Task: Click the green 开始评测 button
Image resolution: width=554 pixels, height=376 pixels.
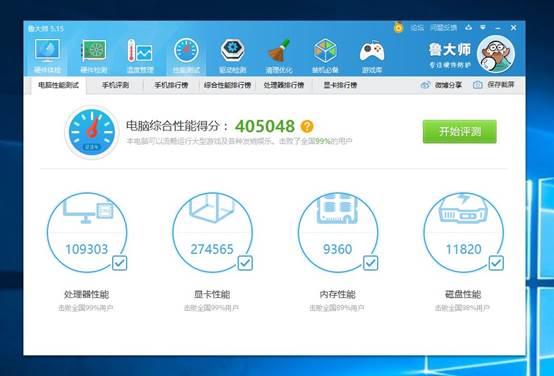Action: (460, 131)
